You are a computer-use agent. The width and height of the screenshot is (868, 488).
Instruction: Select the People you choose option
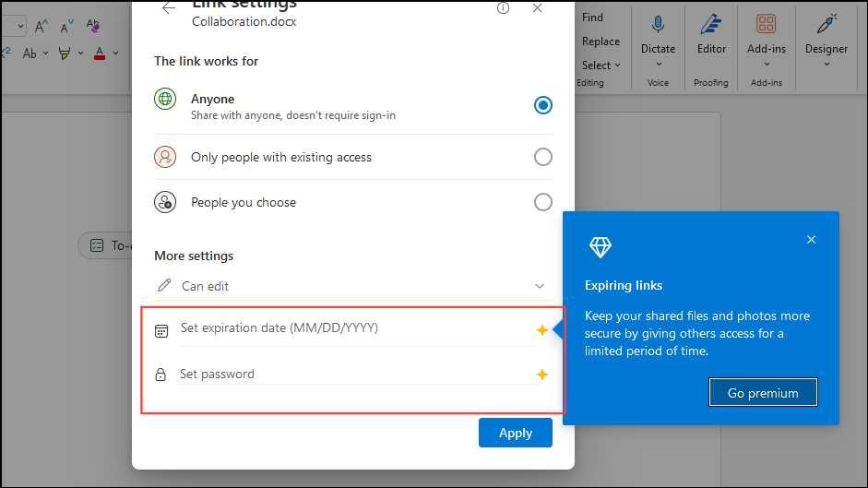[x=543, y=202]
